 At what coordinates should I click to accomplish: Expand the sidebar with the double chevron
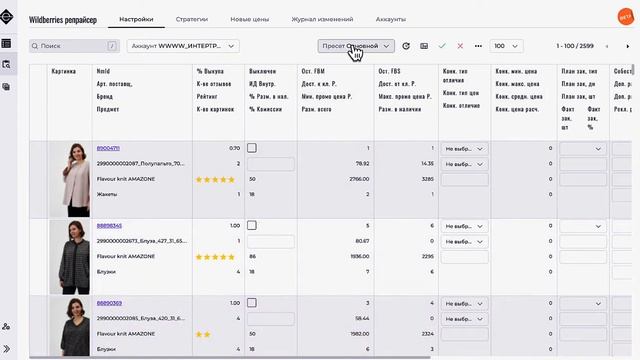point(7,349)
